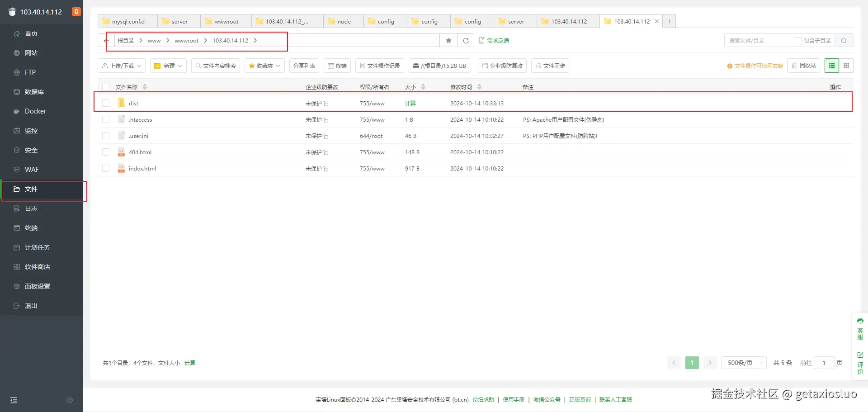Click the 文件内容搜索 button
This screenshot has width=868, height=412.
coord(216,66)
